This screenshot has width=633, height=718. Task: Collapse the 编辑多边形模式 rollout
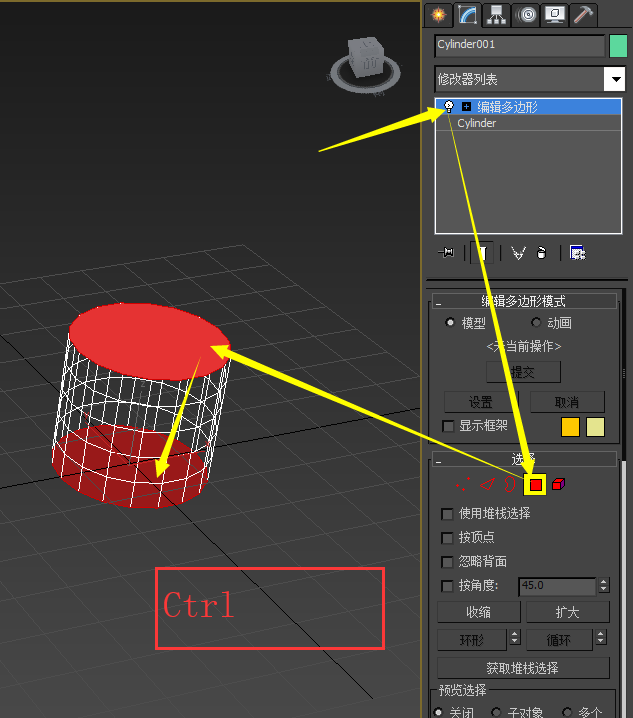coord(438,301)
